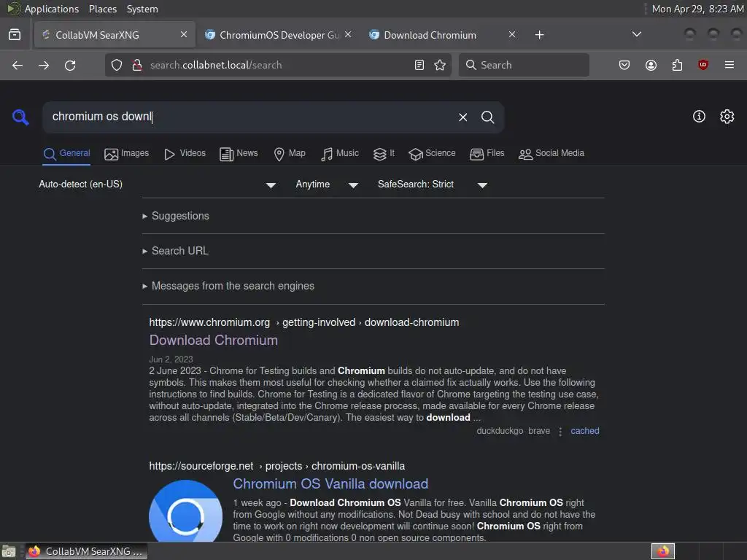Switch to the It category
This screenshot has height=560, width=747.
384,153
